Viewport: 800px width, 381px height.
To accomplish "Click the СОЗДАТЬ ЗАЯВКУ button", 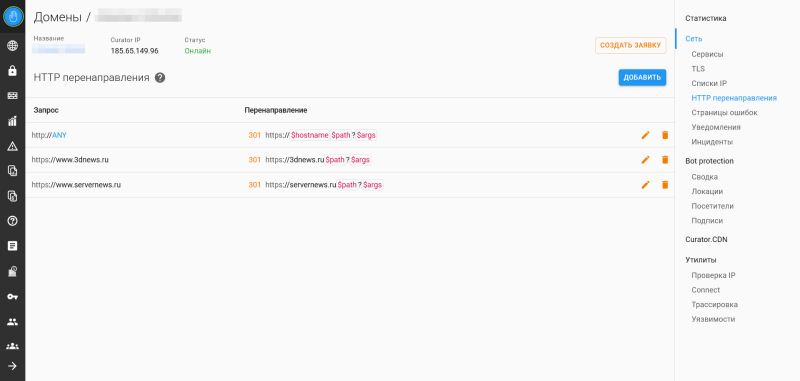I will click(631, 45).
